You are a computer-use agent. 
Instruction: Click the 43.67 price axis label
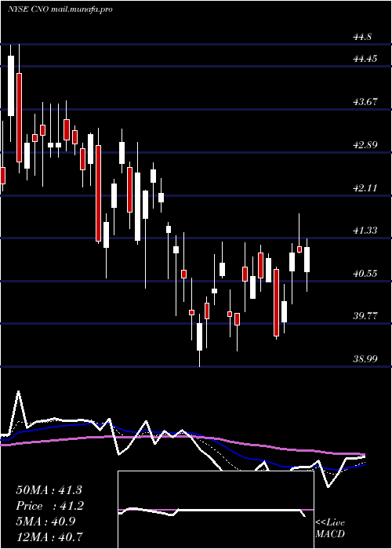coord(365,102)
